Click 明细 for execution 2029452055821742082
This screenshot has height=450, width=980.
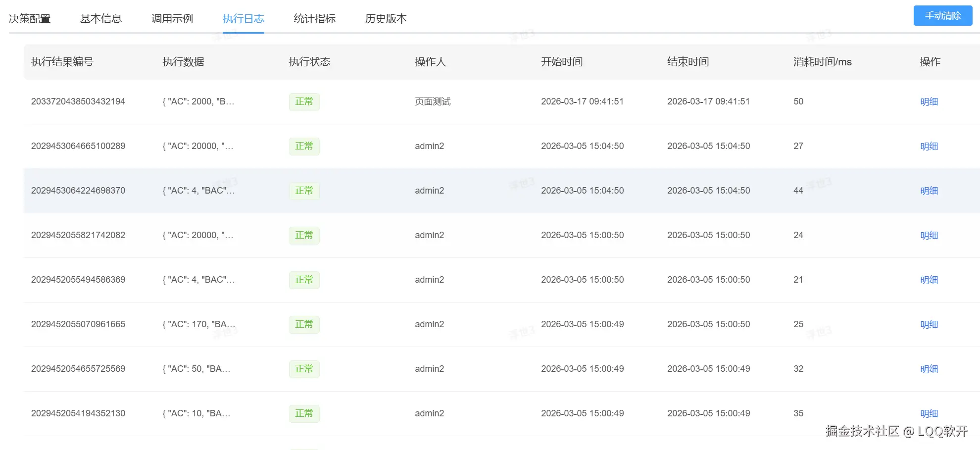click(929, 236)
